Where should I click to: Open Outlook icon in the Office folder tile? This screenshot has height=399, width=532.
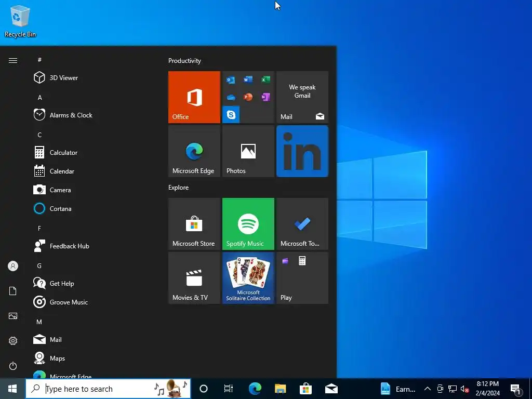231,80
